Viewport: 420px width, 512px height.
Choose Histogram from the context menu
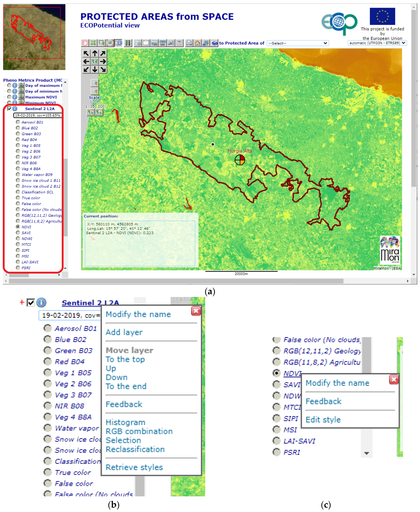click(125, 422)
